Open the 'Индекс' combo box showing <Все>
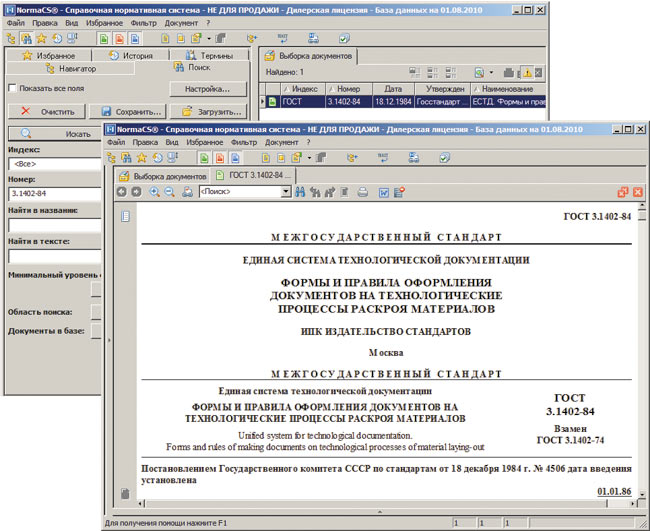Viewport: 650px width, 531px height. (50, 163)
